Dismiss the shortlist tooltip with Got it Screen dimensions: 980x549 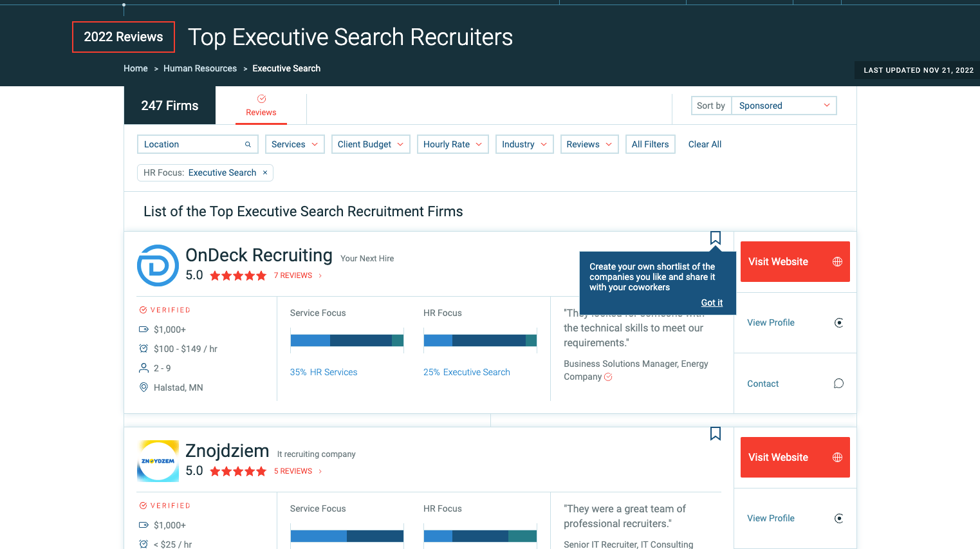[x=712, y=302]
